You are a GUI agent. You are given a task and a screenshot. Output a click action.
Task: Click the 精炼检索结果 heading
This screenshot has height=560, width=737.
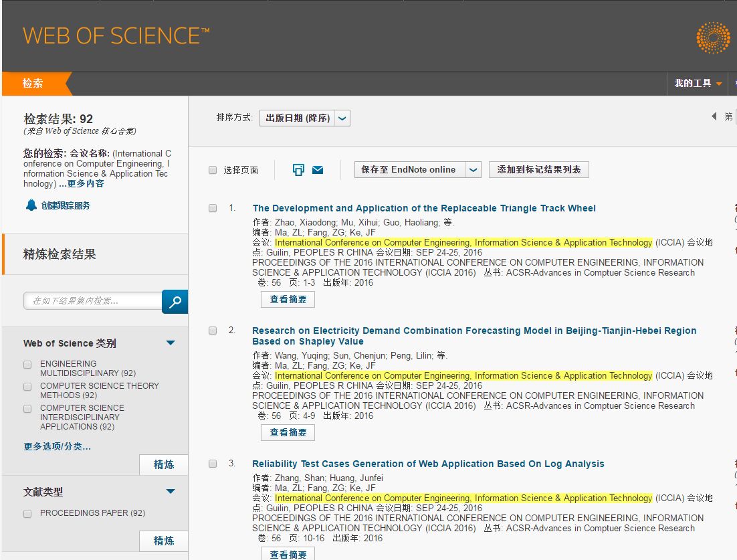(x=60, y=254)
